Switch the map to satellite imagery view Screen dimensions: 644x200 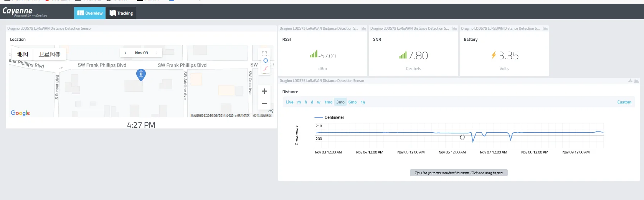coord(50,54)
